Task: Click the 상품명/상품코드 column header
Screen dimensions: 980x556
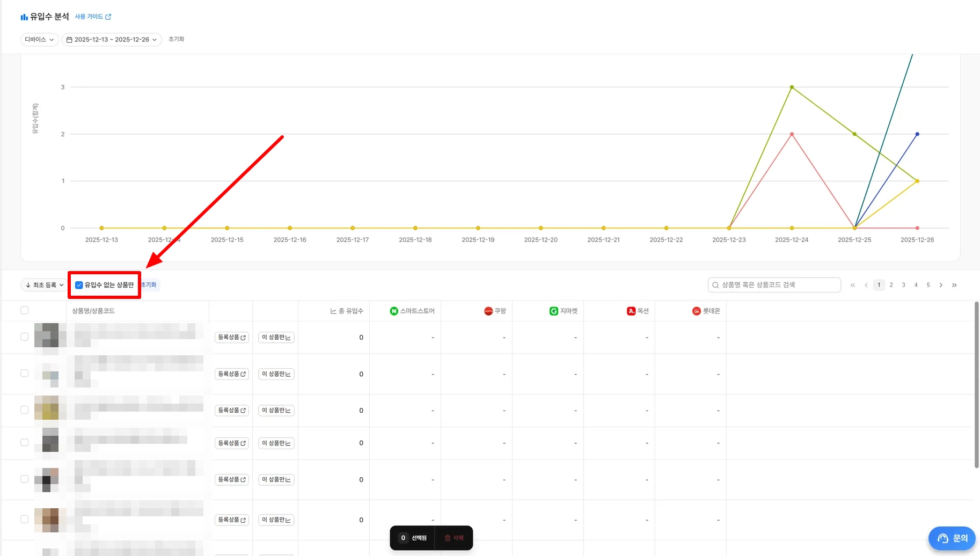Action: 93,311
